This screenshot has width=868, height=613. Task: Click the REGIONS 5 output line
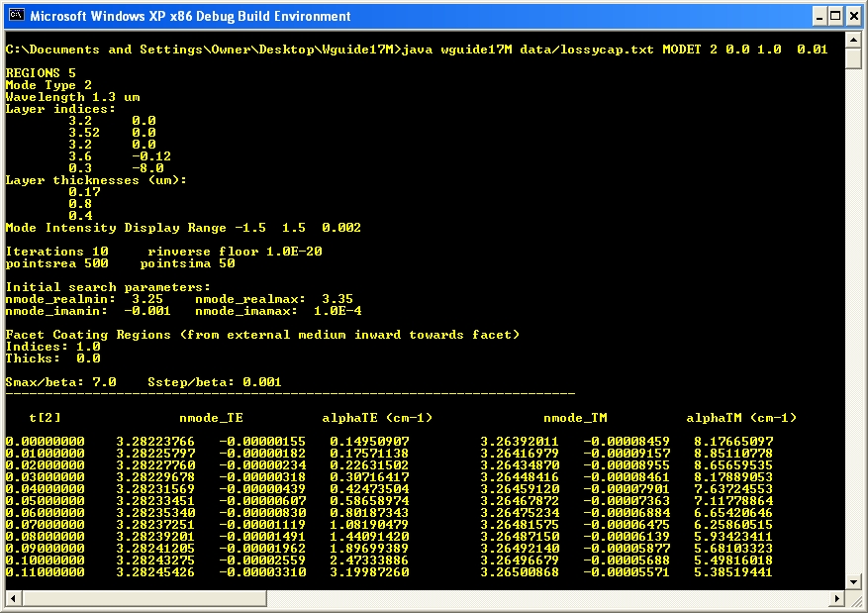pos(41,73)
